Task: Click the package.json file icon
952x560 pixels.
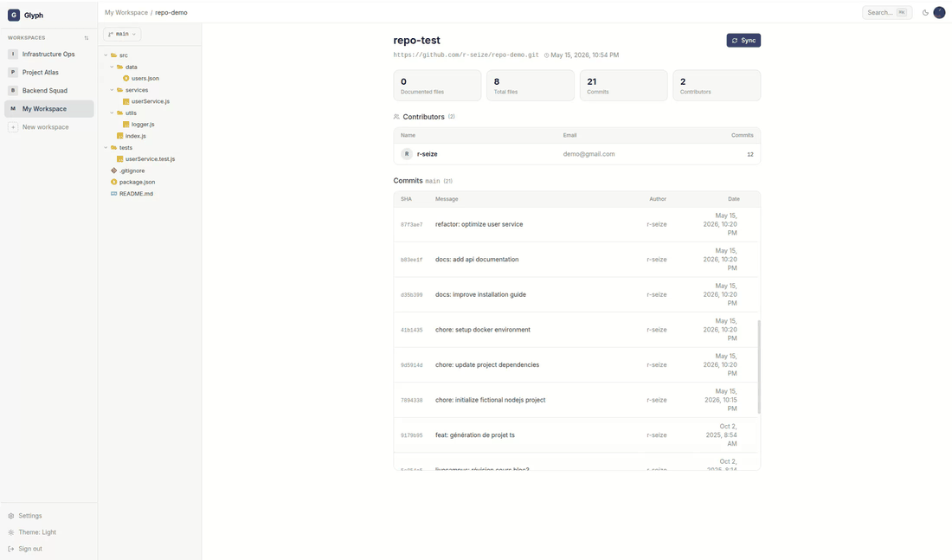Action: click(x=113, y=183)
